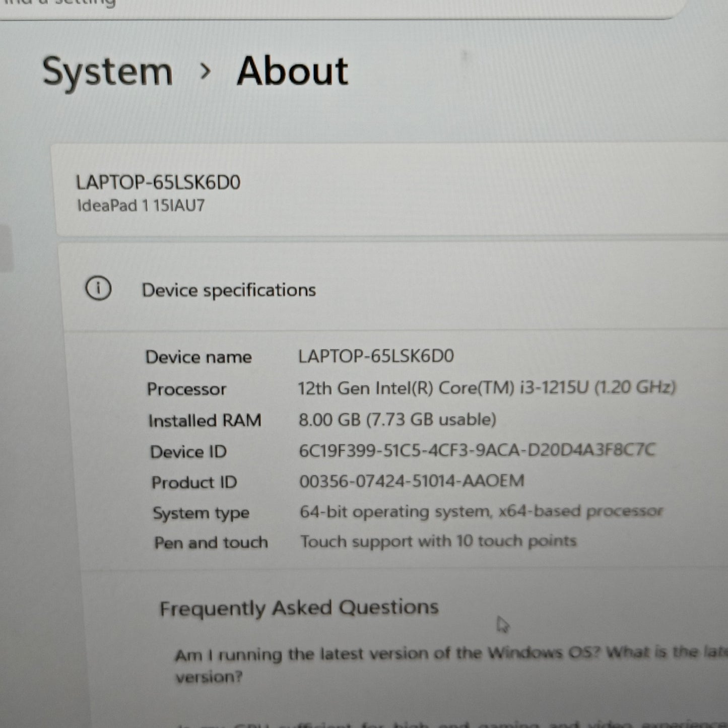Select the Device name value LAPTOP-65LSK6D0
The image size is (728, 728).
pos(376,356)
